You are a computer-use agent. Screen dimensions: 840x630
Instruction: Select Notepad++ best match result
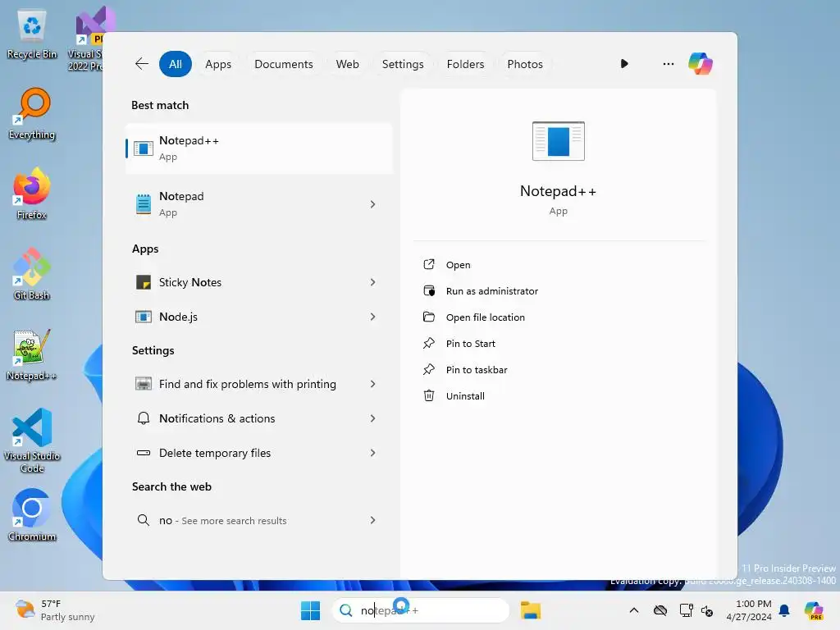pyautogui.click(x=259, y=148)
